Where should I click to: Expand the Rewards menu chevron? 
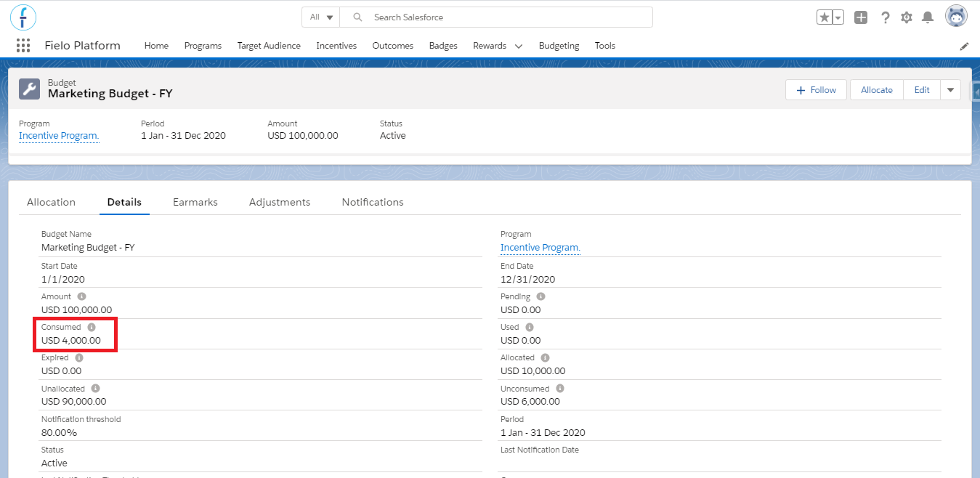[x=519, y=46]
